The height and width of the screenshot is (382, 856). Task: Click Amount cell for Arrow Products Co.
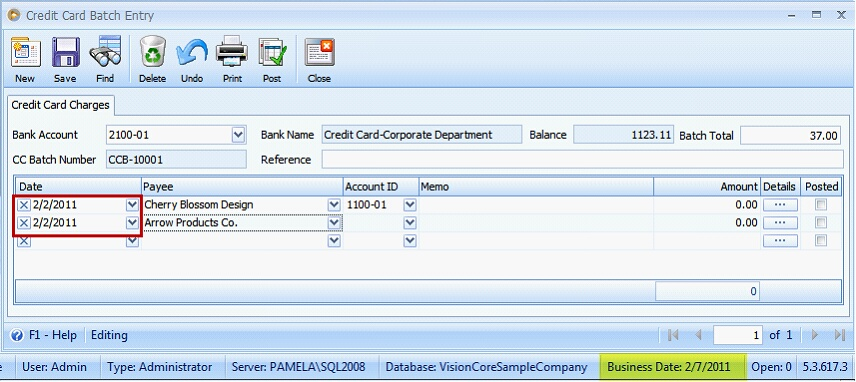(x=708, y=223)
